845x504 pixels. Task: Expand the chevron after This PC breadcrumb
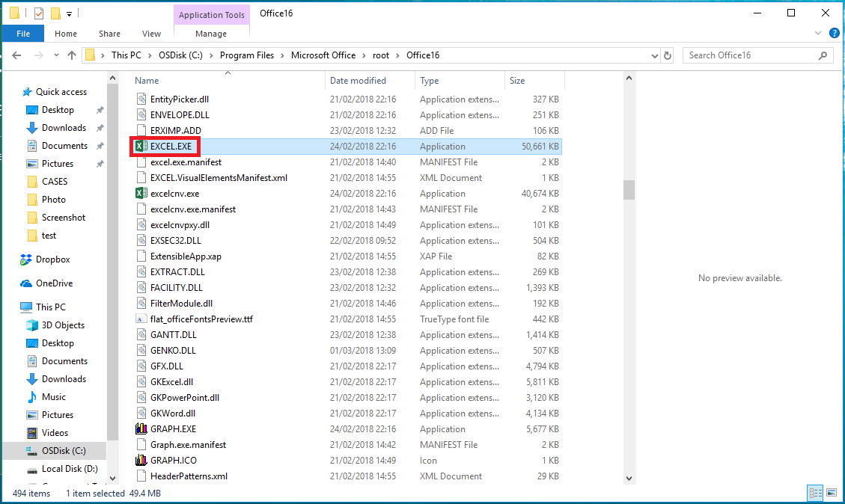point(150,55)
